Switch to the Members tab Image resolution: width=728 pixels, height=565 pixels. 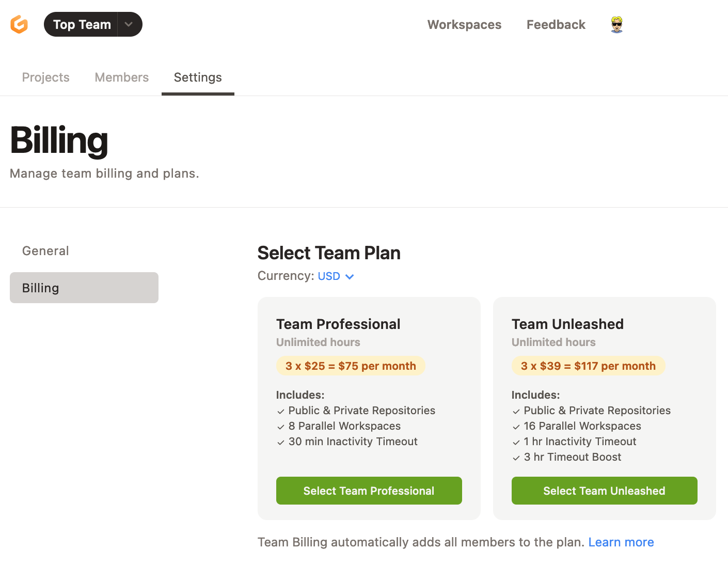[x=121, y=77]
